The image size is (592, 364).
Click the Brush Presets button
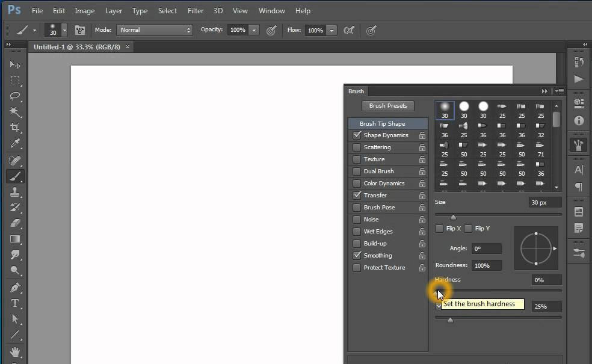387,106
